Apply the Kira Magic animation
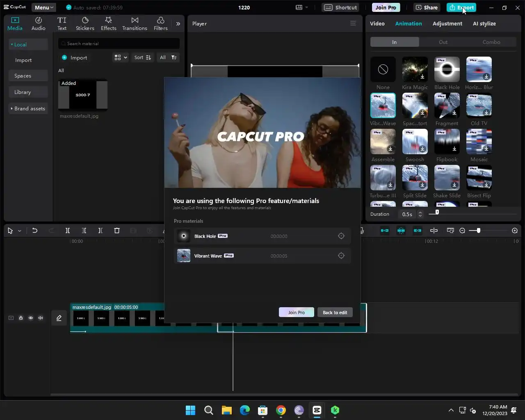Viewport: 525px width, 420px height. tap(415, 69)
